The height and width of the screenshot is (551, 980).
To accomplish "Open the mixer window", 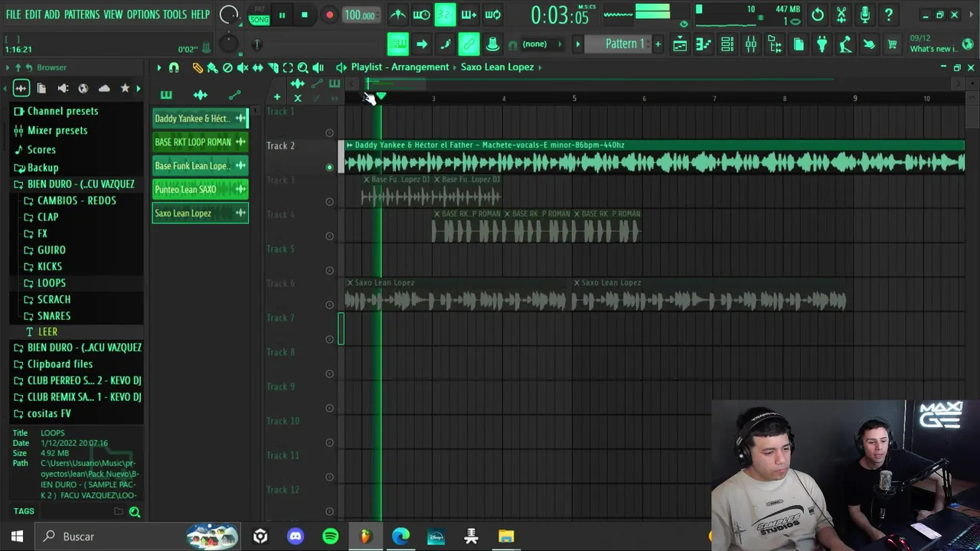I will [x=751, y=44].
